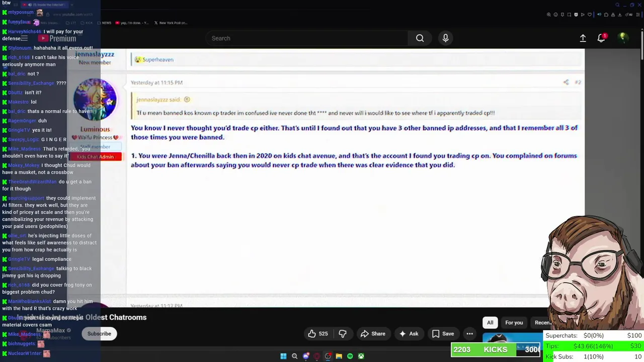Switch to the Inside the Internet browser tab
644x362 pixels.
tap(45, 5)
